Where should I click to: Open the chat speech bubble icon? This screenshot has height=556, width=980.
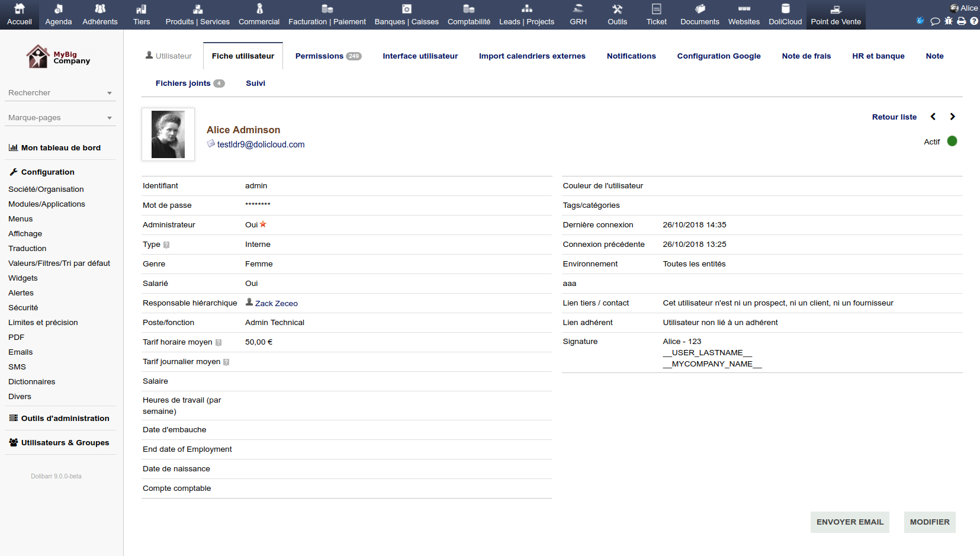click(x=935, y=21)
